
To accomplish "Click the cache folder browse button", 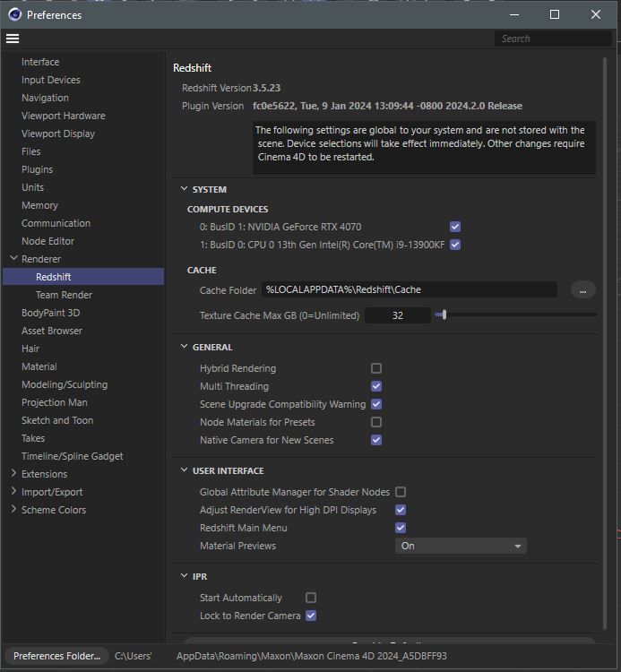I will tap(582, 290).
